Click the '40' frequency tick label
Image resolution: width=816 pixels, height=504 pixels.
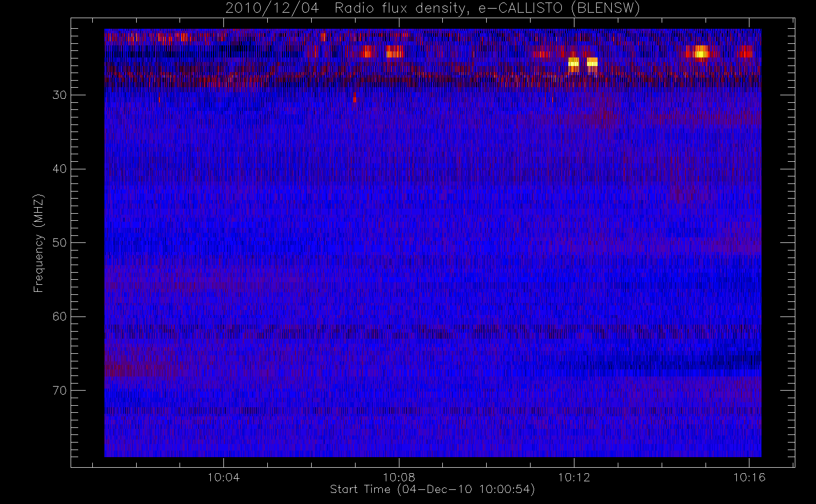coord(60,169)
